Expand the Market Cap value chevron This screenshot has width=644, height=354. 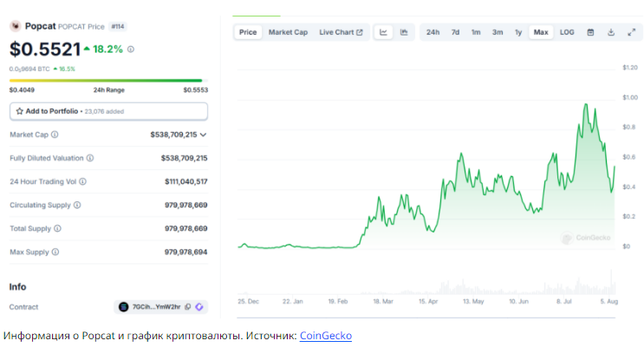coord(203,134)
